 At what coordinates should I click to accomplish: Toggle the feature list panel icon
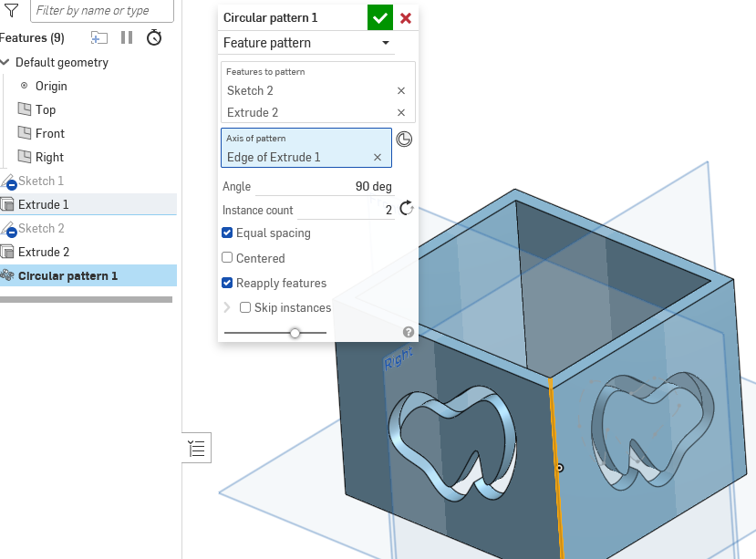pyautogui.click(x=197, y=448)
